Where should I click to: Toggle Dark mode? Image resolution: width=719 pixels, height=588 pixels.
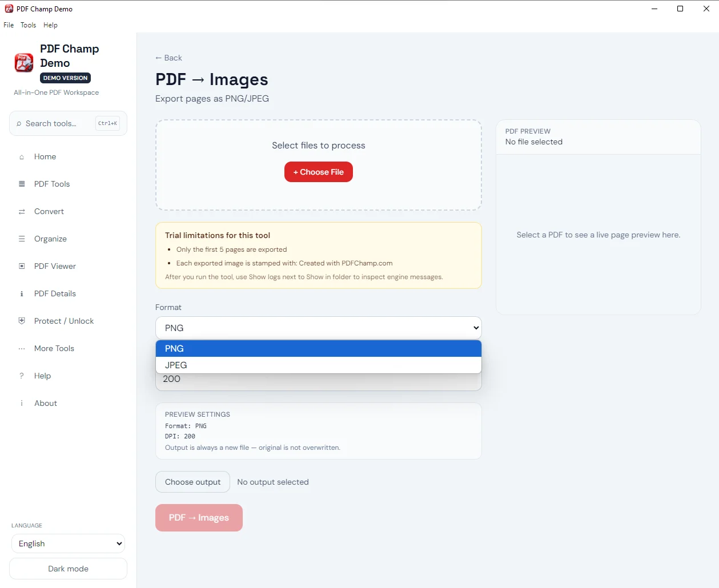[x=68, y=569]
